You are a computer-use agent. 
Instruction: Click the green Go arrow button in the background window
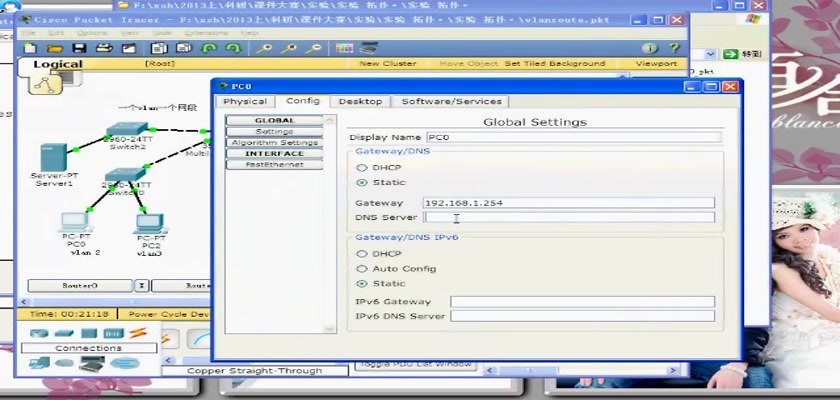(x=730, y=54)
